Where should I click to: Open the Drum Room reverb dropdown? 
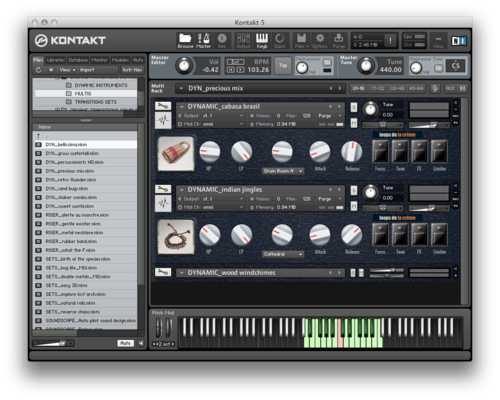(x=282, y=171)
